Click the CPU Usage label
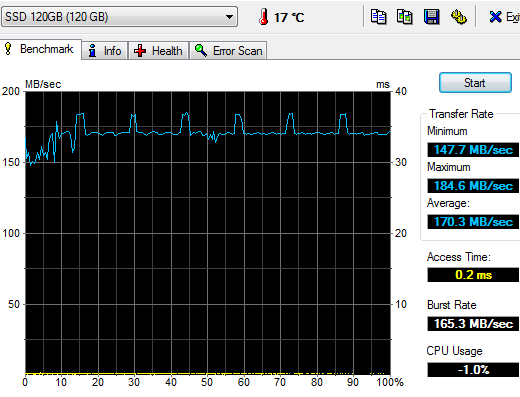The height and width of the screenshot is (397, 520). [454, 351]
